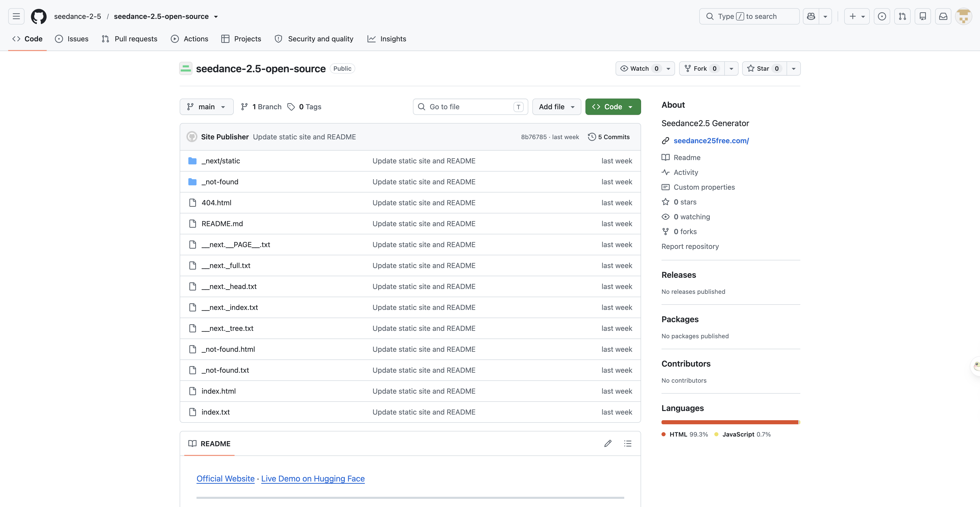Open commit 8b76785
Image resolution: width=980 pixels, height=507 pixels.
click(x=534, y=137)
